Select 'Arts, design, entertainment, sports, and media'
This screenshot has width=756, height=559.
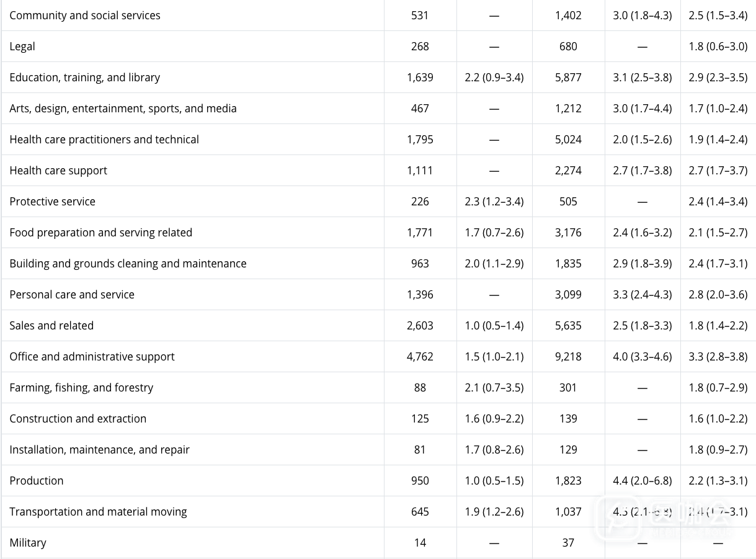point(123,109)
